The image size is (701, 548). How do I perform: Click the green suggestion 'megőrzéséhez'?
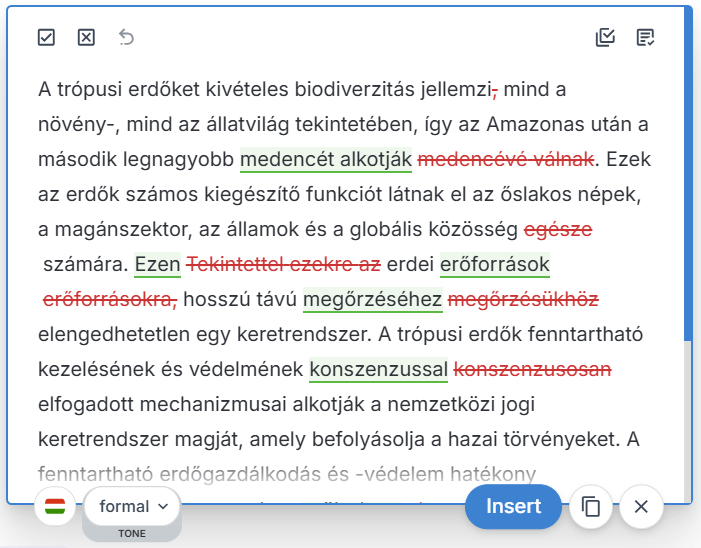pos(372,300)
